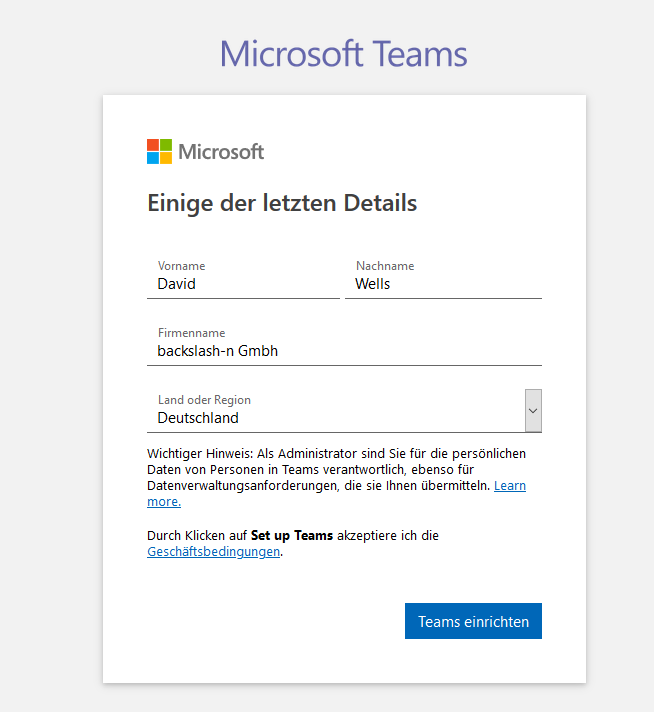Click into the Firmenname input field
Image resolution: width=654 pixels, height=712 pixels.
tap(344, 351)
